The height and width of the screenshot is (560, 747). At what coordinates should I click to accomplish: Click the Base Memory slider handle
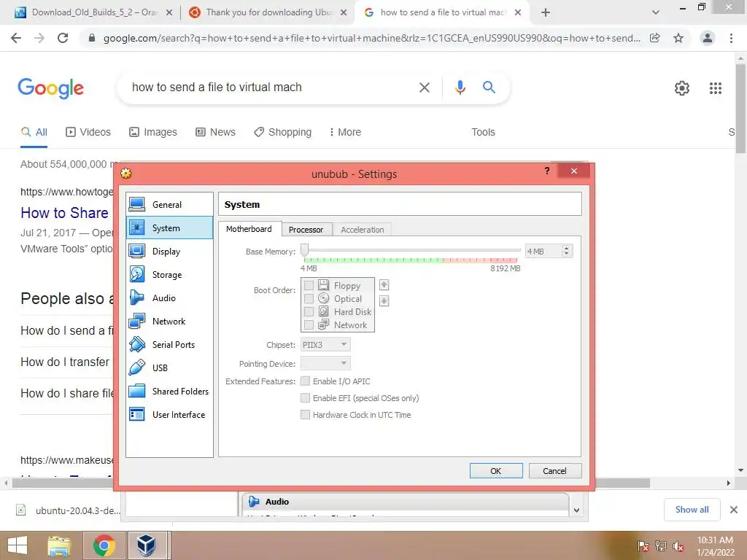pos(304,250)
